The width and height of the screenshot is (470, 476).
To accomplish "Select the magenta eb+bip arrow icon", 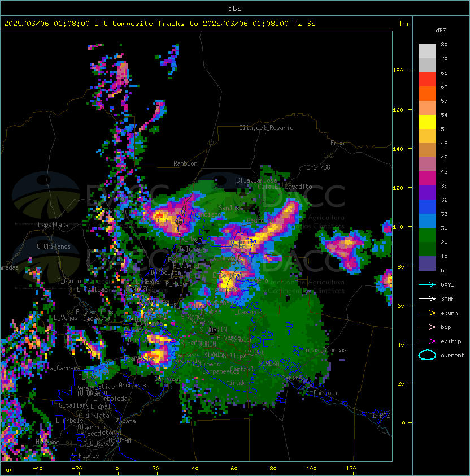I will point(427,341).
